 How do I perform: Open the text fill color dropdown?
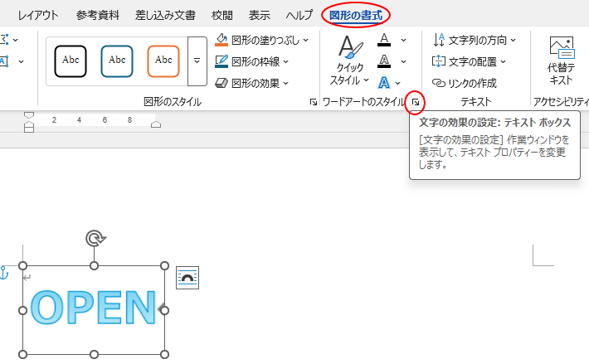403,40
